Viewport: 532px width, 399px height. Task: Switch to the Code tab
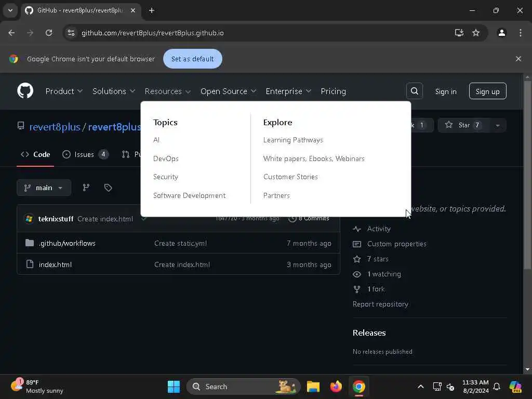point(35,154)
